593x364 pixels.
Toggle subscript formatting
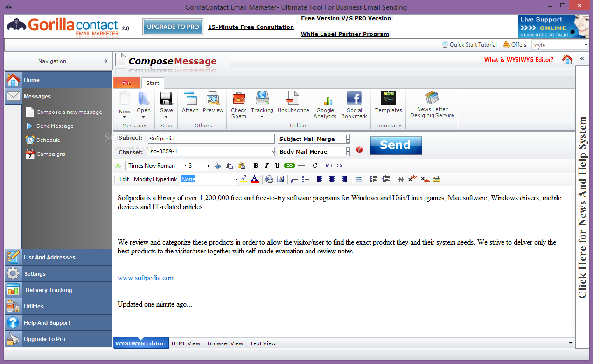point(425,179)
